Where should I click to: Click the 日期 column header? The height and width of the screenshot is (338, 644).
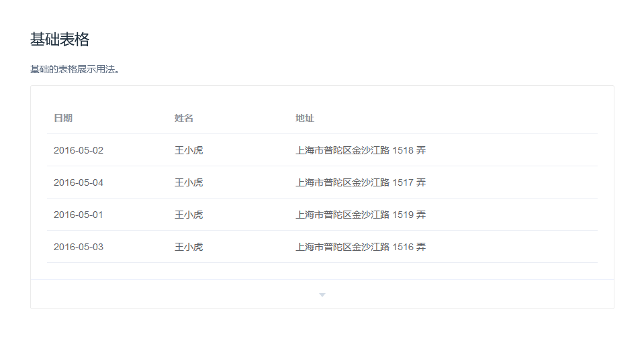pyautogui.click(x=63, y=118)
